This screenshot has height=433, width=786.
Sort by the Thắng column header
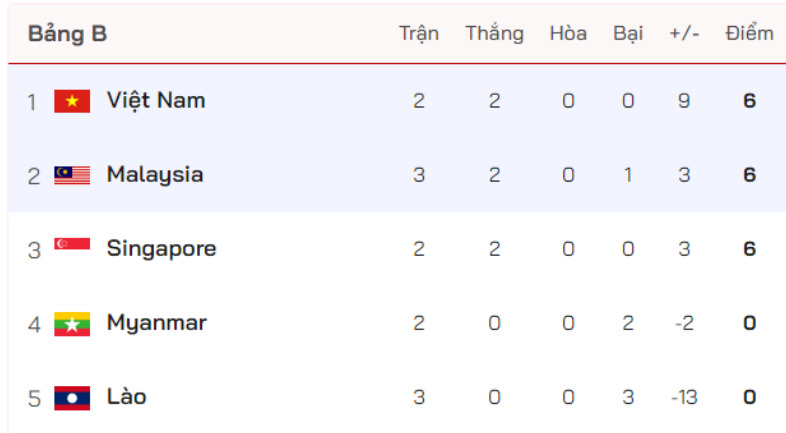pyautogui.click(x=494, y=33)
